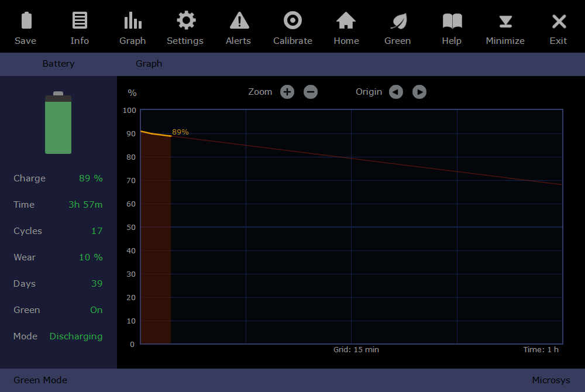Switch to the Battery tab
The image size is (585, 392).
pos(58,64)
